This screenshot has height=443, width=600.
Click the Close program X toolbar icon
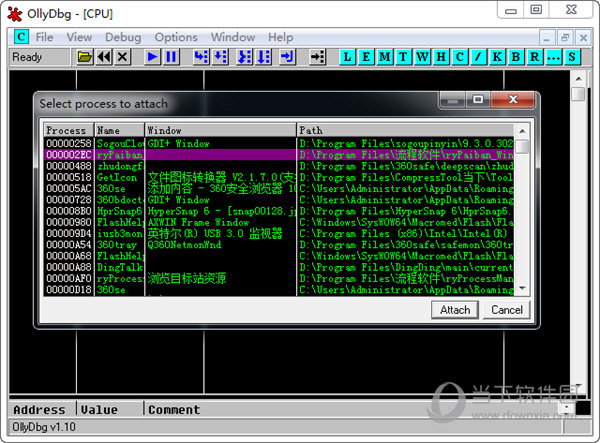pos(122,57)
